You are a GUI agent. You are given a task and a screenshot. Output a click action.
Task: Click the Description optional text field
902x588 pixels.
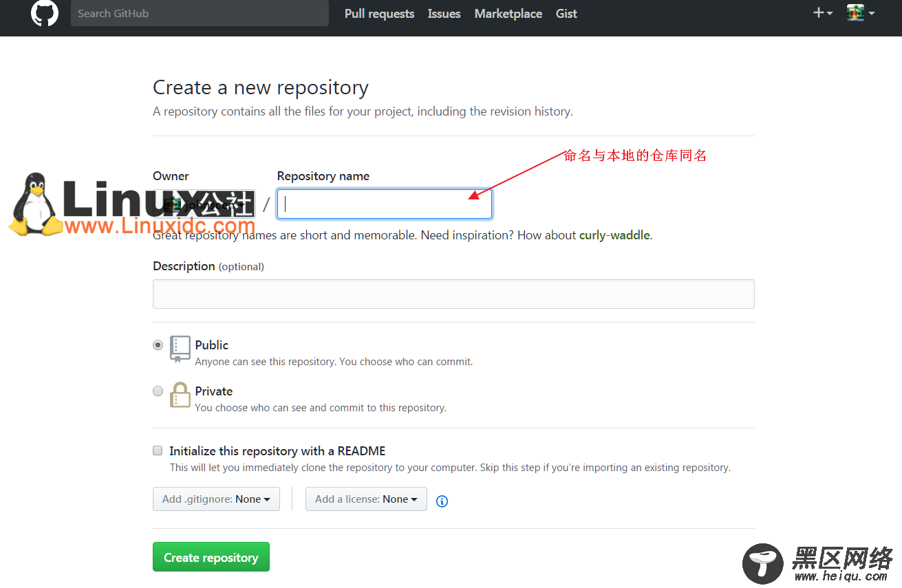pos(453,294)
